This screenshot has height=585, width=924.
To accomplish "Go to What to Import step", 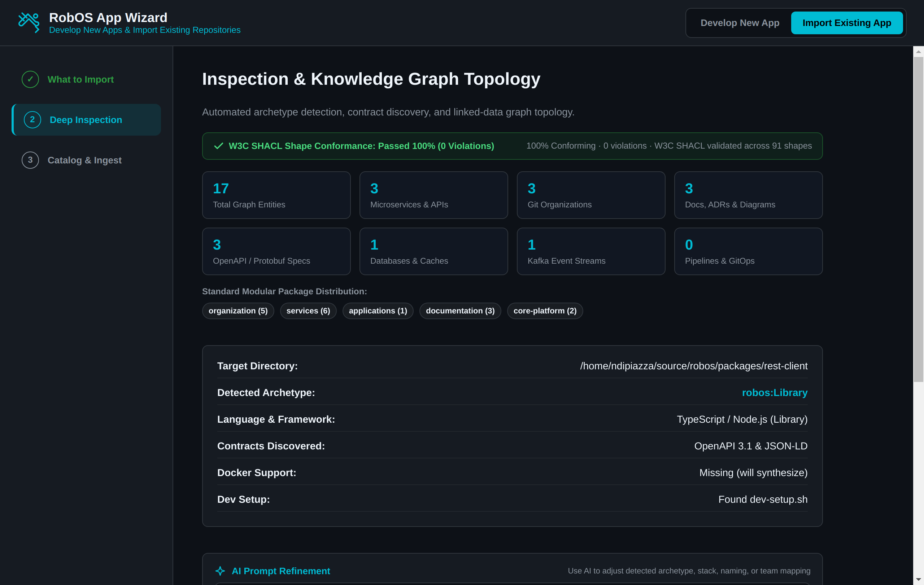I will (x=86, y=79).
